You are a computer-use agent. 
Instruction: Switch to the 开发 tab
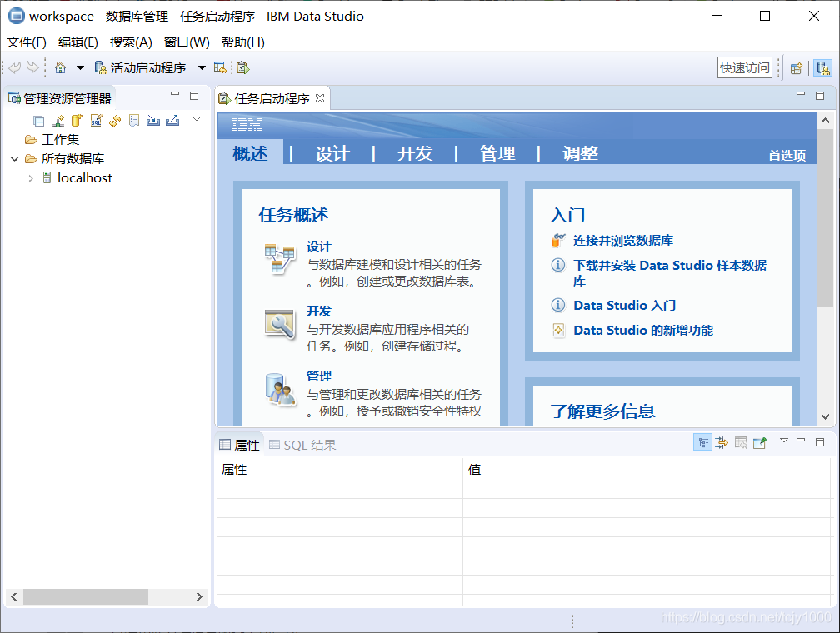[415, 154]
